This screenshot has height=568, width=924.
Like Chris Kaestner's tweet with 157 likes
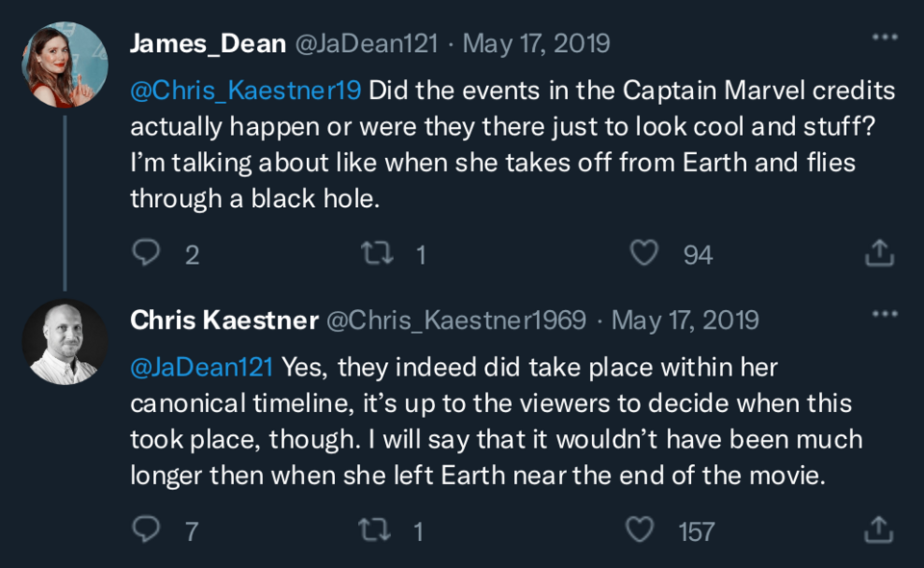640,529
